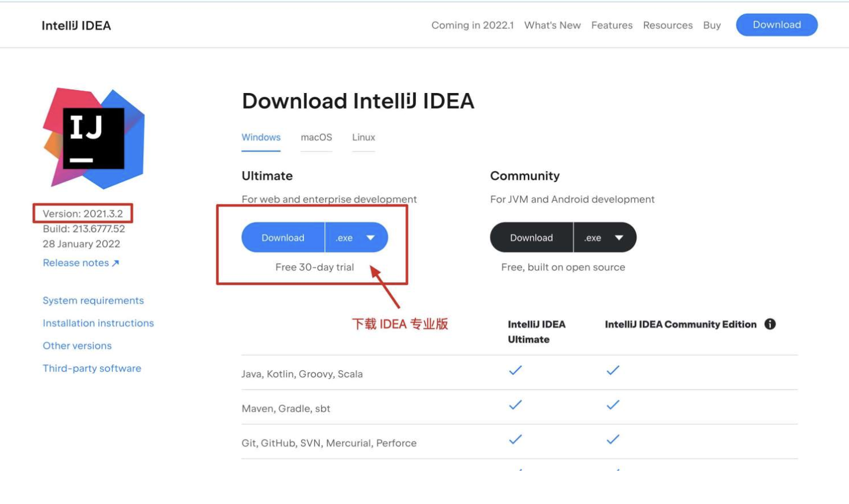Click the Community edition heading
Image resolution: width=849 pixels, height=504 pixels.
click(524, 176)
